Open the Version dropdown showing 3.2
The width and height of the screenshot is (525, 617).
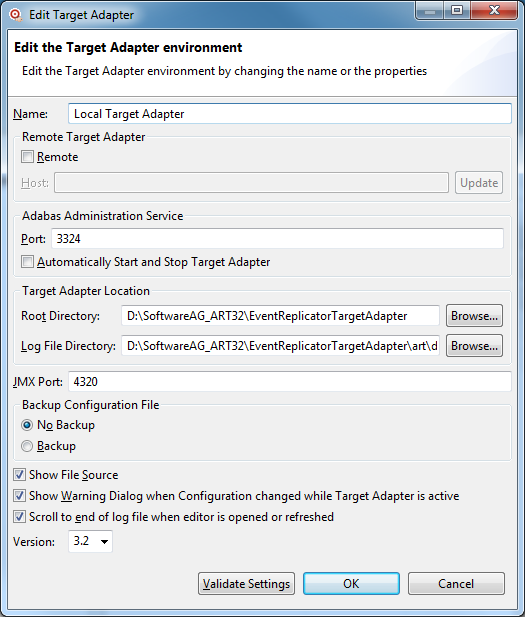(91, 541)
